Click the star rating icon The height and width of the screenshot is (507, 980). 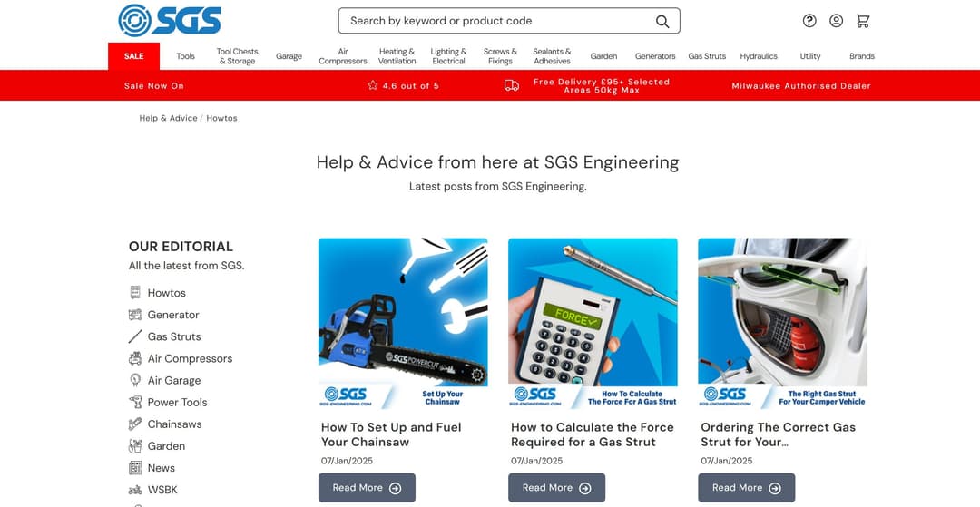(373, 85)
